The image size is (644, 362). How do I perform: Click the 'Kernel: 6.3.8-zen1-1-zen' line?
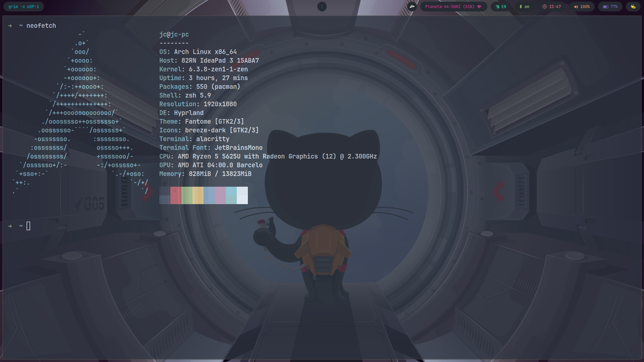(x=204, y=69)
